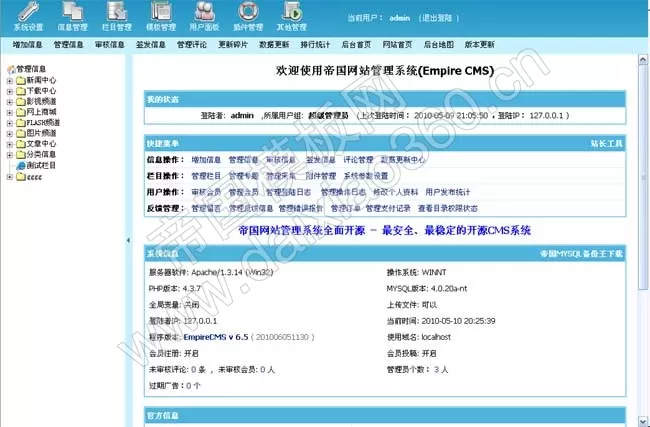The width and height of the screenshot is (650, 427).
Task: Click the blue 帝国网站管理系统全面开源 headline link
Action: pos(384,230)
